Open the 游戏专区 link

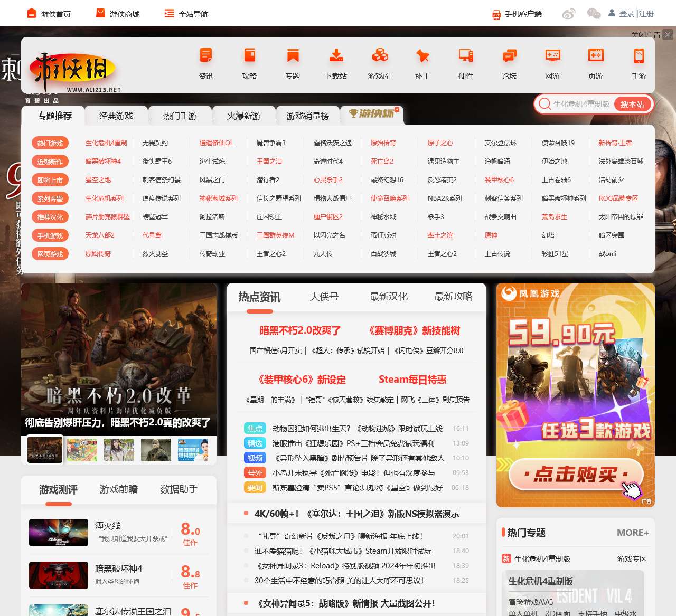(632, 559)
